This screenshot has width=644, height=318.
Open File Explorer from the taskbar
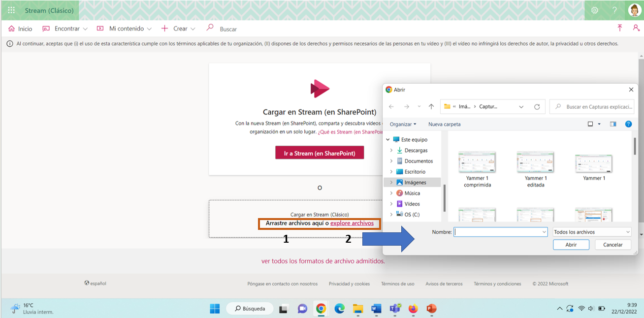click(358, 309)
